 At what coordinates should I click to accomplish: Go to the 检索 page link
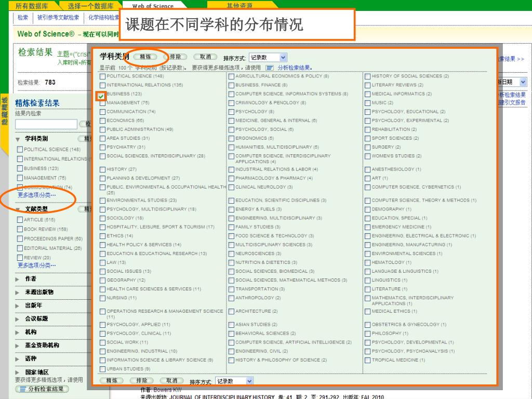(23, 17)
